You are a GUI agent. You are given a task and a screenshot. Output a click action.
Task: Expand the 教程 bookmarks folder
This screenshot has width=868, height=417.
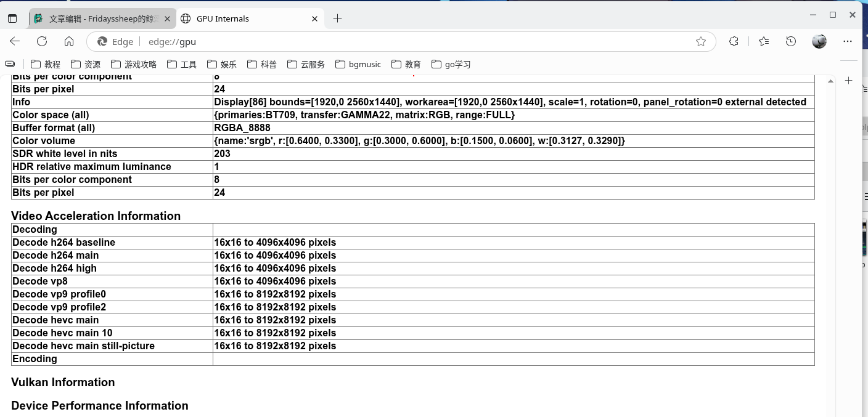[46, 64]
